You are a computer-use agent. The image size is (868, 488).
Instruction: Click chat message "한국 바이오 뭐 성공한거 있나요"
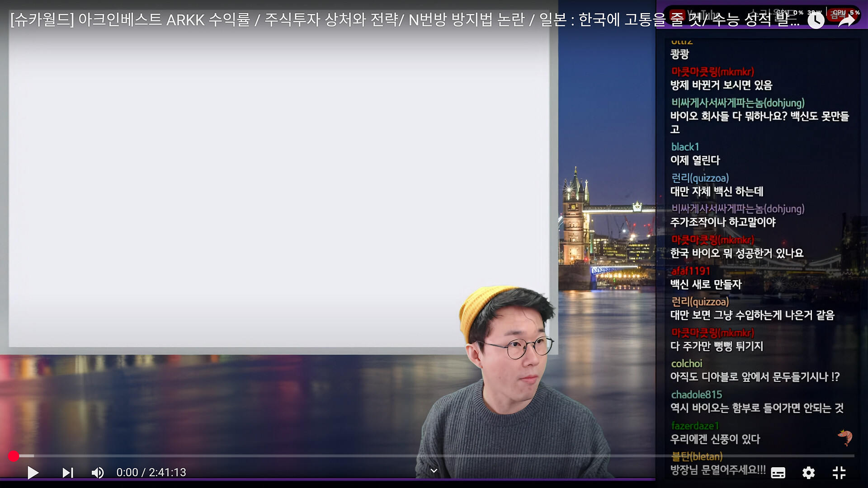click(x=737, y=253)
